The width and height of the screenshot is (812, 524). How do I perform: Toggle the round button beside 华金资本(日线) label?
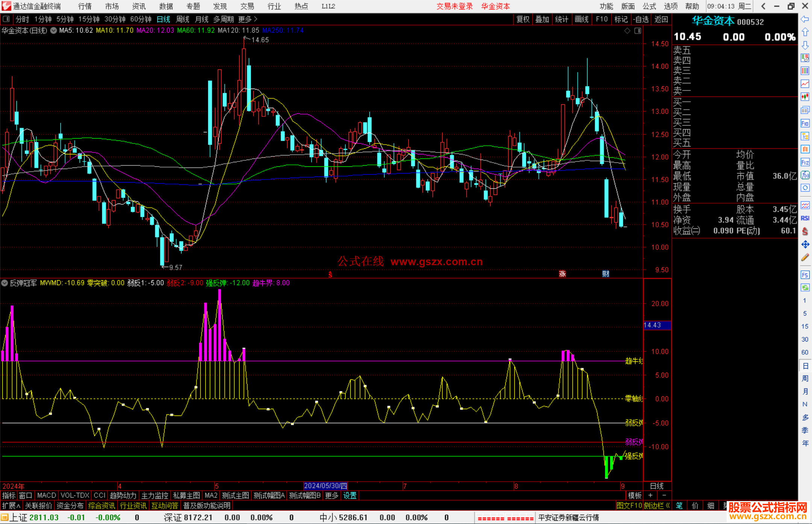click(x=54, y=30)
